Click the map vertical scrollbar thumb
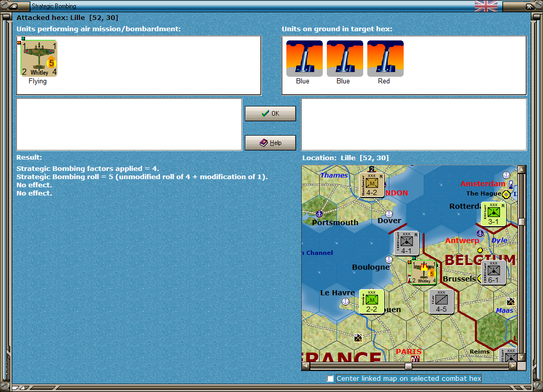Screen dimensions: 543x392 tap(521, 222)
